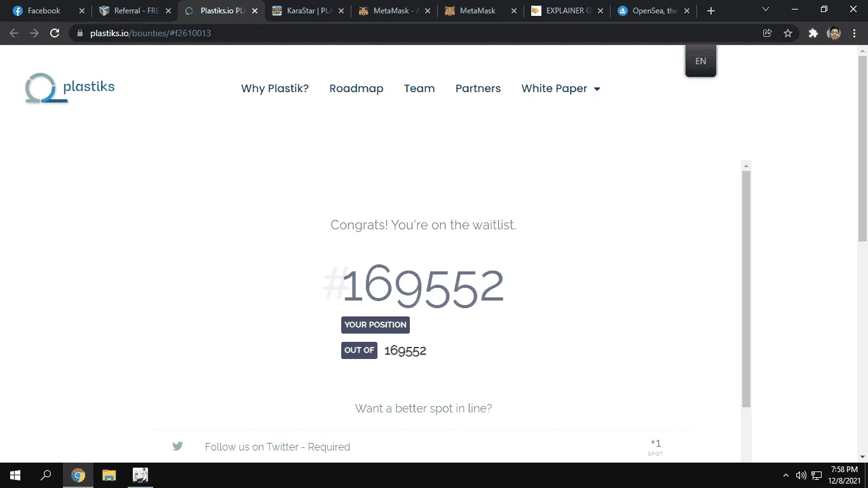This screenshot has height=488, width=868.
Task: Click the Want a better spot text
Action: 423,408
